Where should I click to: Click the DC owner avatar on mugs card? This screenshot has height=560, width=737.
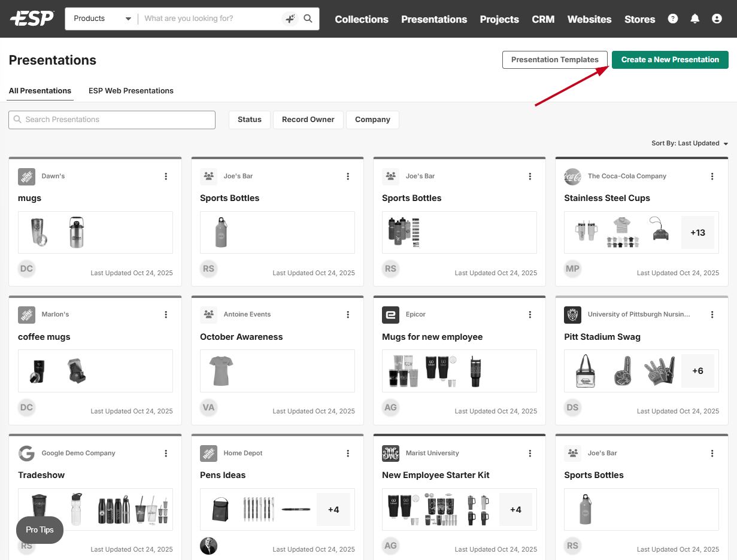click(26, 269)
